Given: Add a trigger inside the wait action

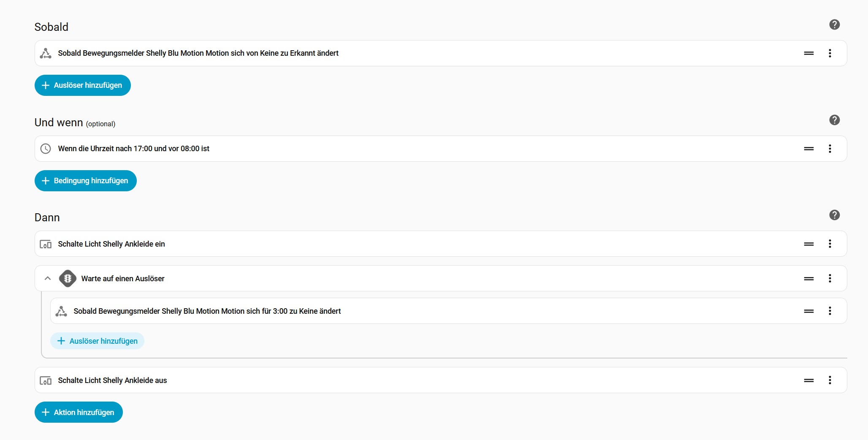Looking at the screenshot, I should click(x=98, y=341).
